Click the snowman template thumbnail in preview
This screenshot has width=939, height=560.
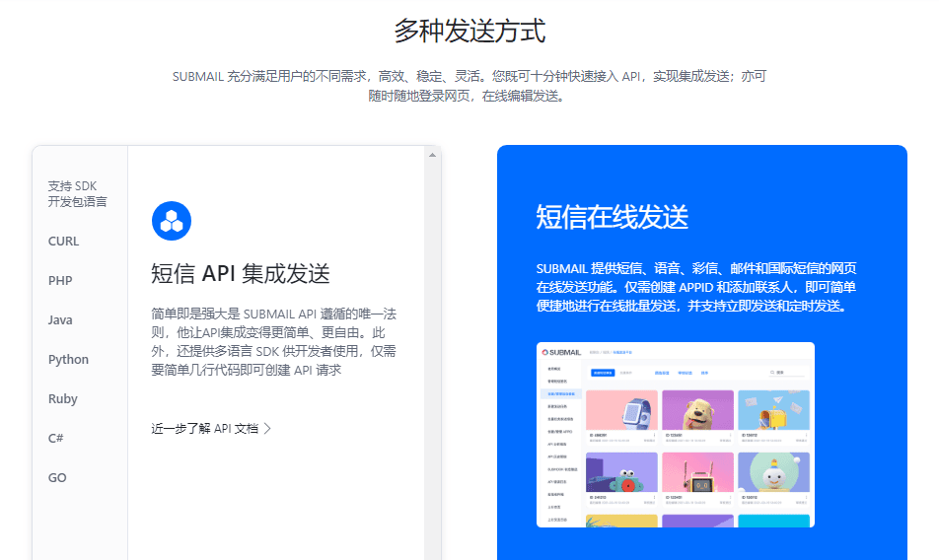773,472
